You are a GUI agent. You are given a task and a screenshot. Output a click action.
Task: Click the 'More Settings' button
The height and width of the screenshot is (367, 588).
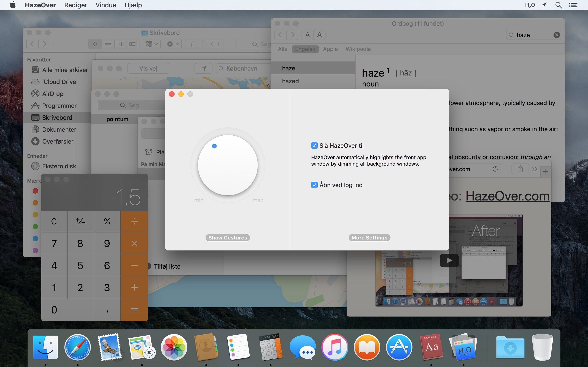[369, 237]
